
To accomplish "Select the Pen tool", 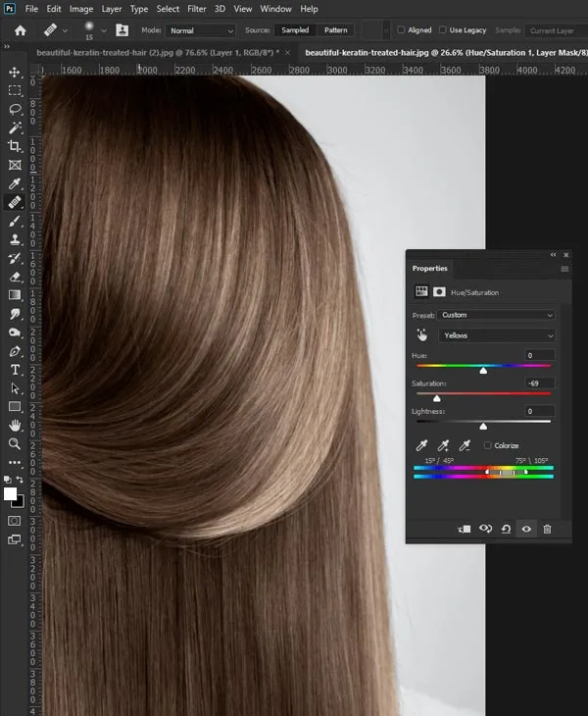I will (15, 351).
